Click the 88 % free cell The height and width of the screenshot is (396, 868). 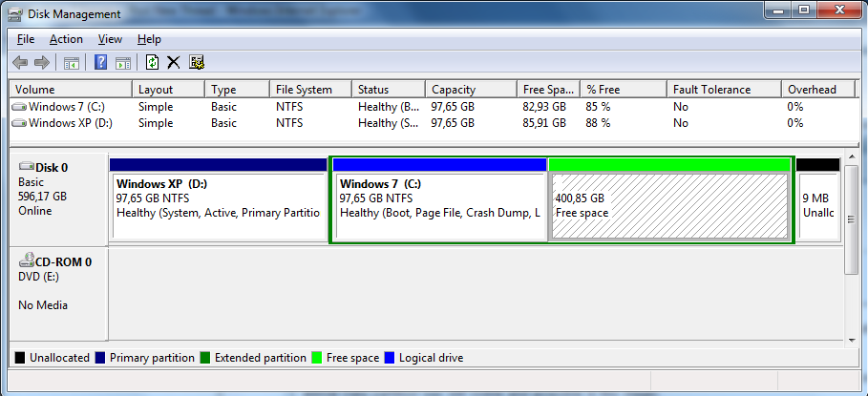point(598,123)
